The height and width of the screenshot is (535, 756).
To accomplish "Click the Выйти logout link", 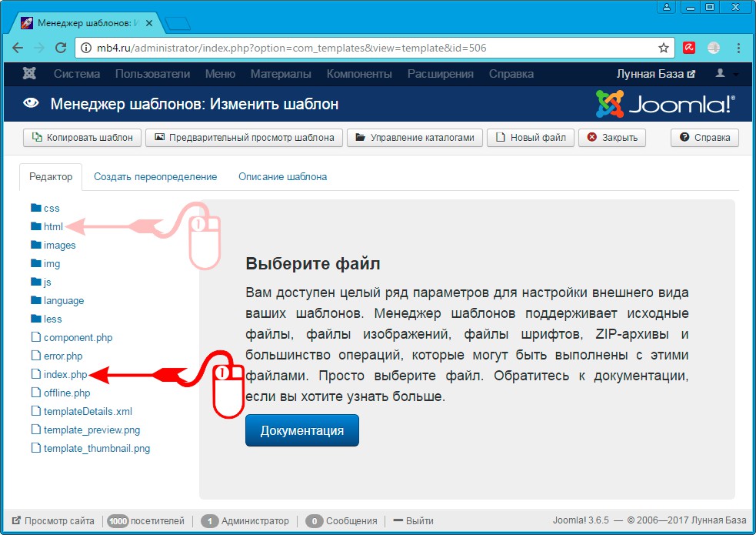I will pos(413,520).
